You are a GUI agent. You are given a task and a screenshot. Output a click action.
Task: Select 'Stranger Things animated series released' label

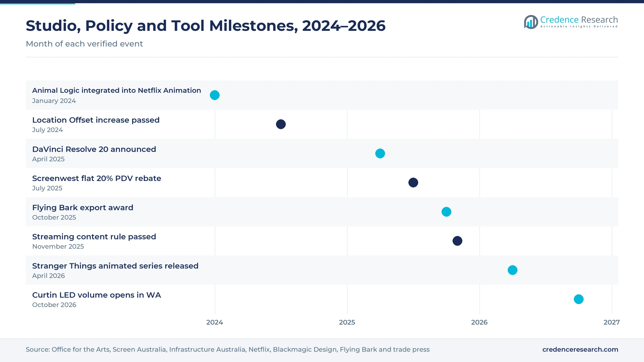click(x=115, y=266)
